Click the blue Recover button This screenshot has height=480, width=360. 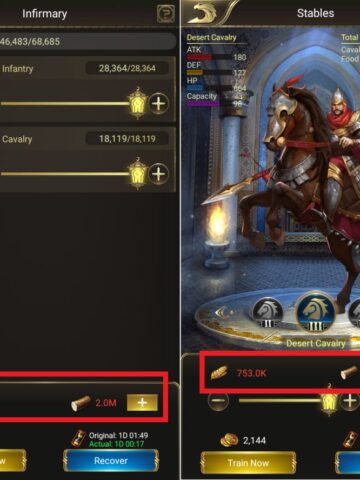[x=111, y=460]
